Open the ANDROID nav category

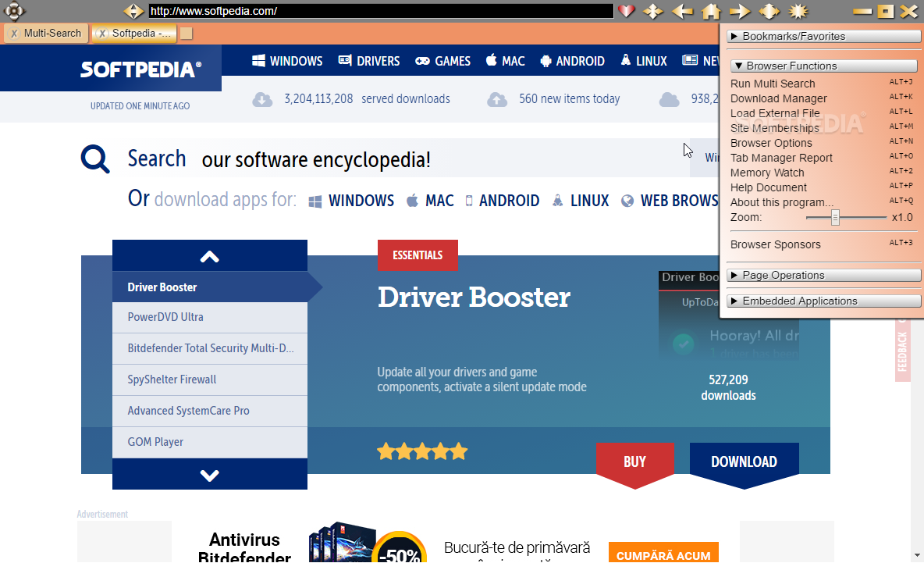click(573, 61)
